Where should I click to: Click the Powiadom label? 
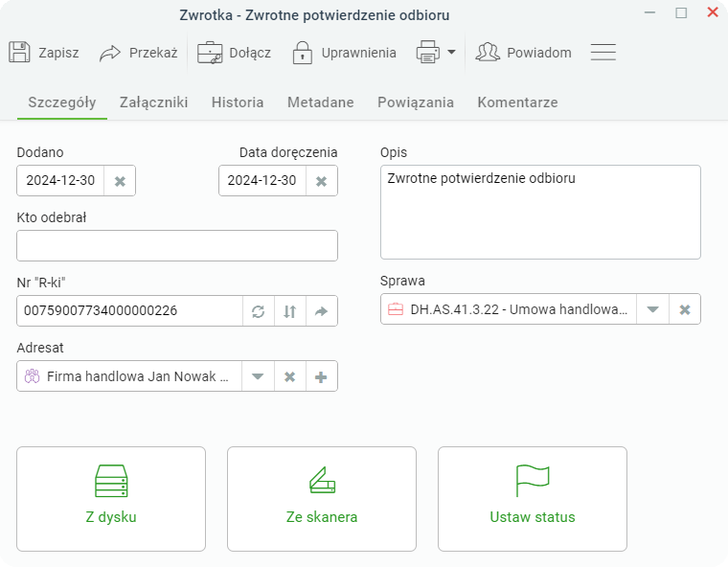click(x=539, y=53)
